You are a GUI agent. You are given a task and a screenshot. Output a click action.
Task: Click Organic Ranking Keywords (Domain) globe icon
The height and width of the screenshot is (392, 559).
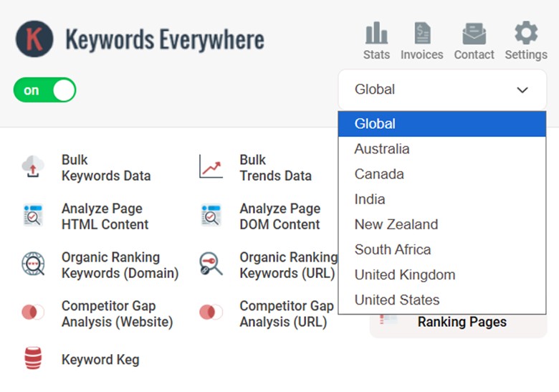click(33, 264)
